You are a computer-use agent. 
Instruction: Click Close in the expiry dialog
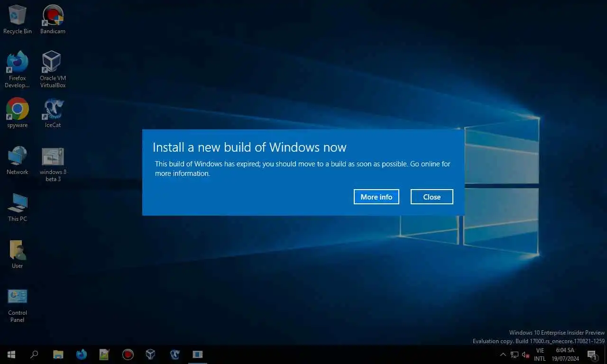tap(432, 197)
